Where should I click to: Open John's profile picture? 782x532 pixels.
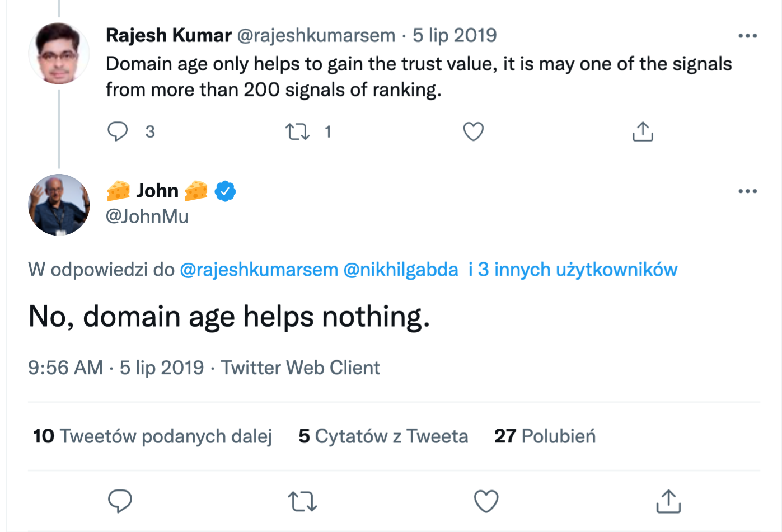click(x=59, y=205)
